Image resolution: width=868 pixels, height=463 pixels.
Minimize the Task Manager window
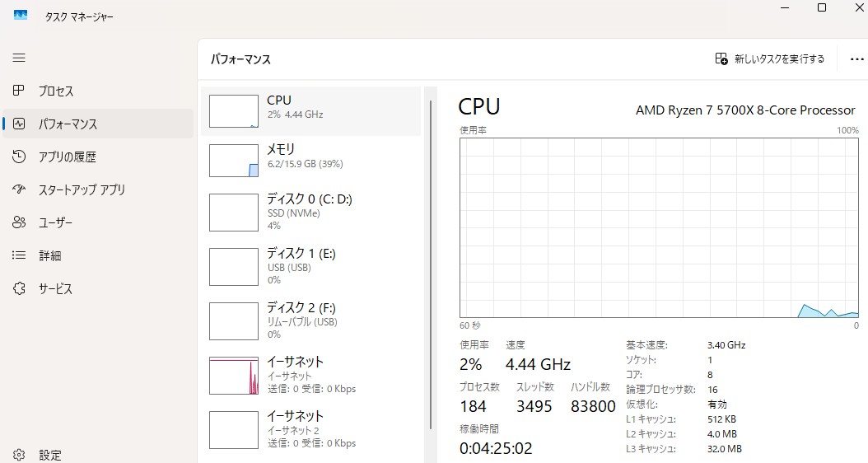[785, 7]
